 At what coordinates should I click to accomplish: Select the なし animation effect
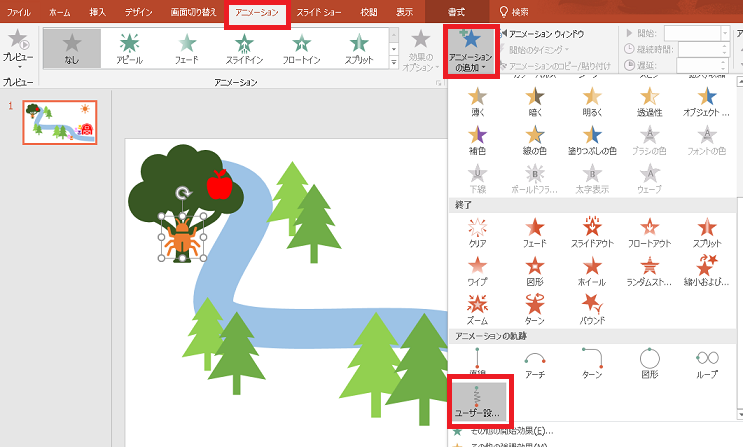click(72, 48)
